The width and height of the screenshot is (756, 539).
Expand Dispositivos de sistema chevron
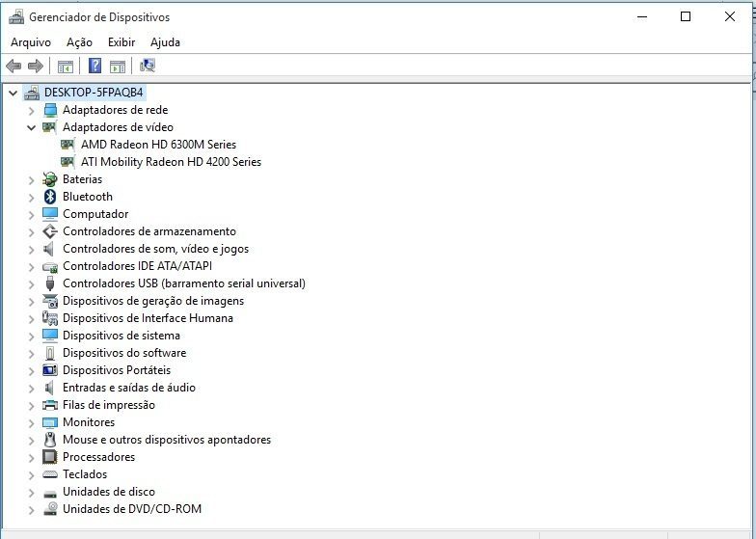(x=32, y=336)
